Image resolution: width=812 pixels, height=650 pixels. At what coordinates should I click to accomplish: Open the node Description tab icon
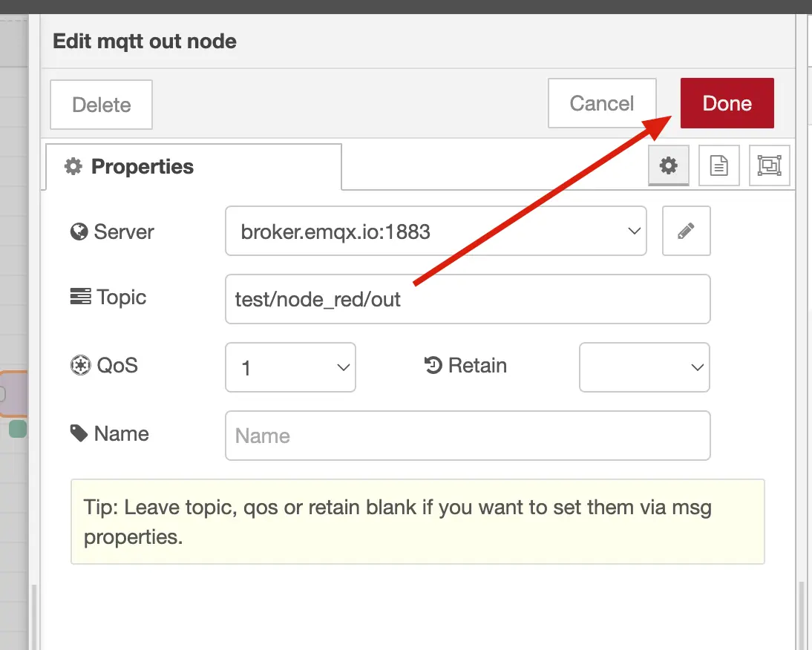click(x=718, y=165)
